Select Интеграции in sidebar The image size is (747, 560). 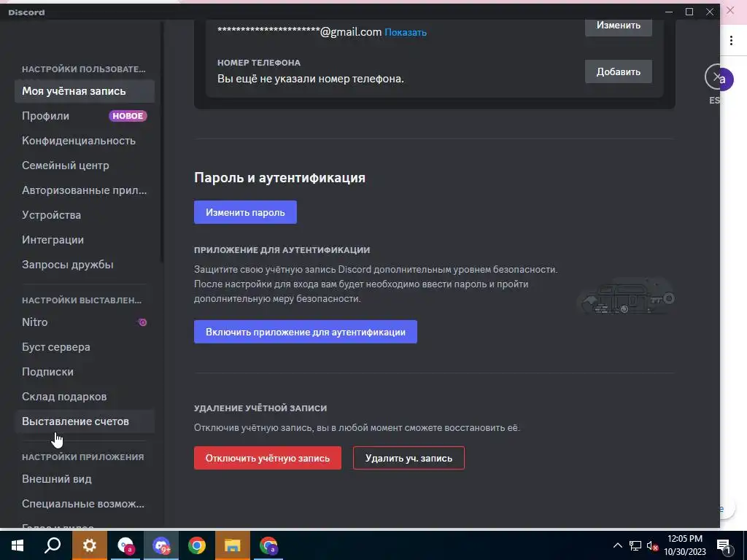[x=85, y=240]
